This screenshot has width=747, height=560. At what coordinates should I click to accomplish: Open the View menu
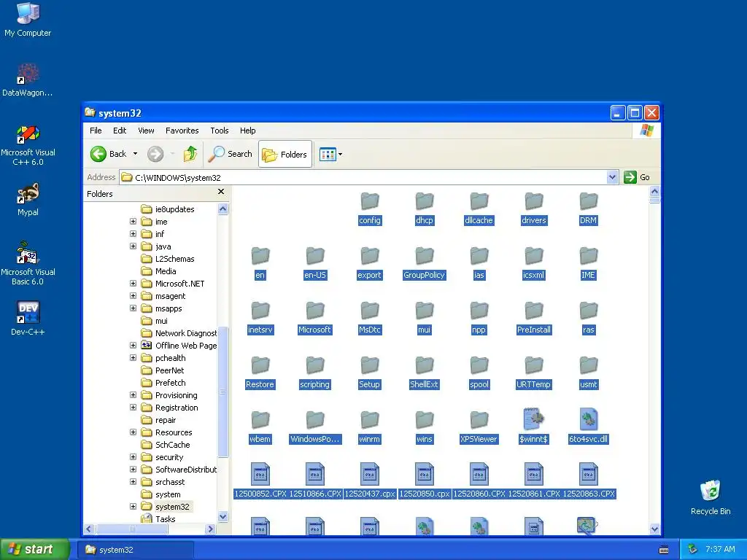[146, 131]
